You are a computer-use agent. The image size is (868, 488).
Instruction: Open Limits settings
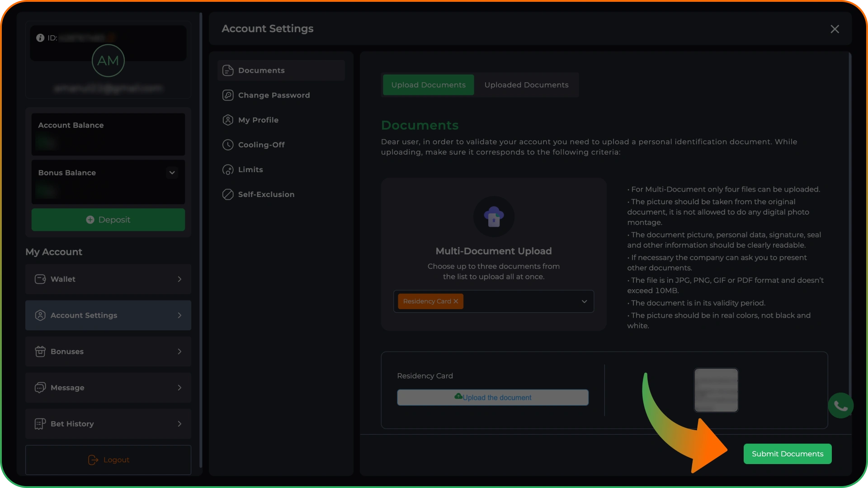281,170
